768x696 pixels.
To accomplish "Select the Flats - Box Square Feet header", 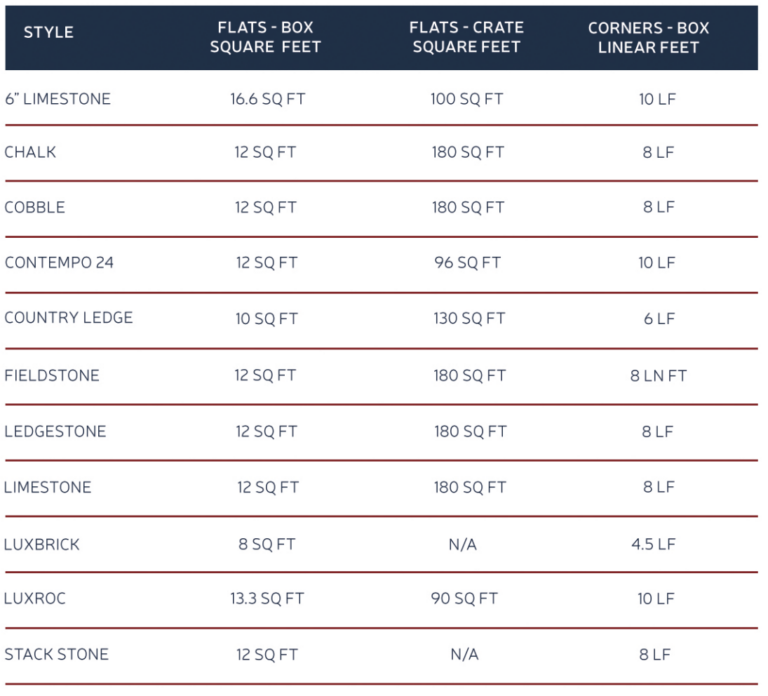I will tap(265, 38).
